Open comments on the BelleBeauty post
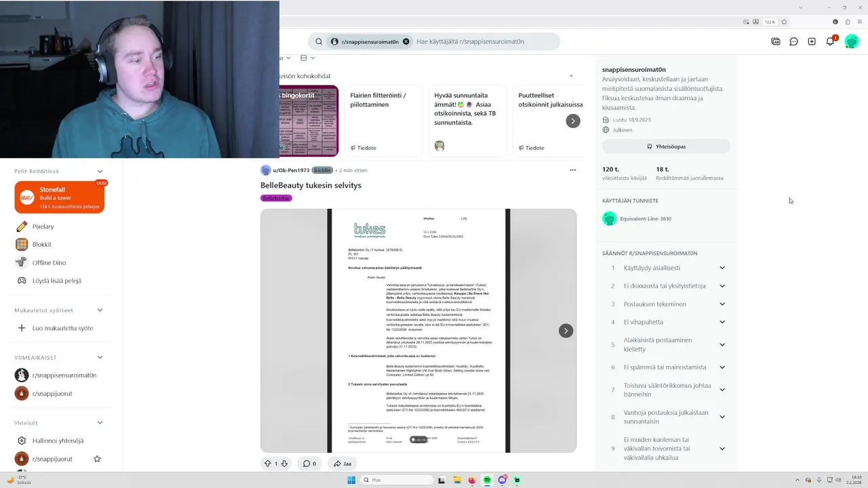The width and height of the screenshot is (868, 488). click(x=309, y=464)
